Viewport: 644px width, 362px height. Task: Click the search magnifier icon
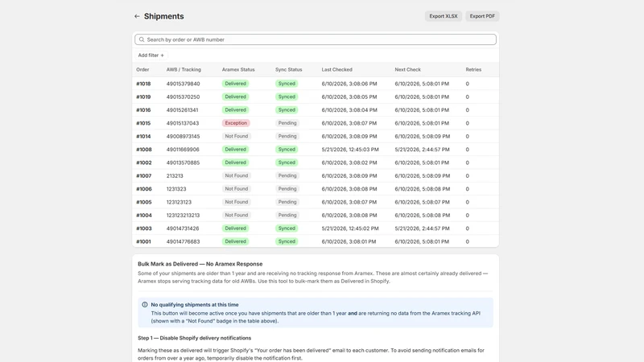142,39
